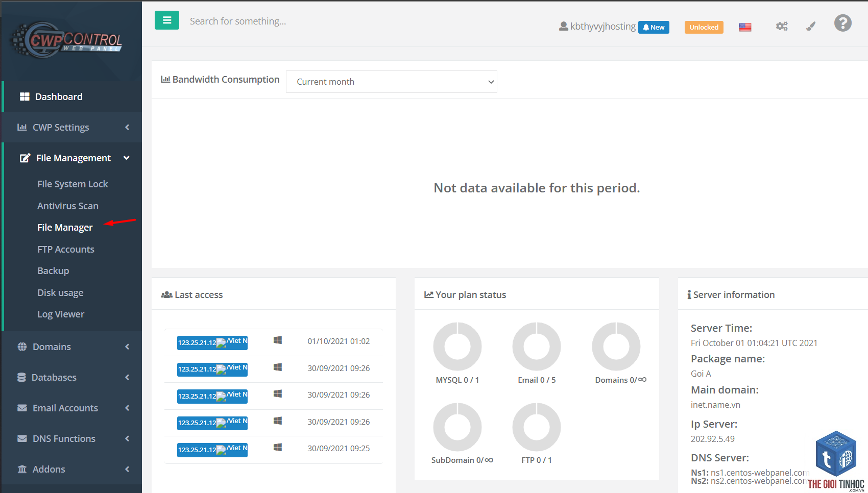Click the Email Accounts envelope icon
868x493 pixels.
click(x=22, y=408)
